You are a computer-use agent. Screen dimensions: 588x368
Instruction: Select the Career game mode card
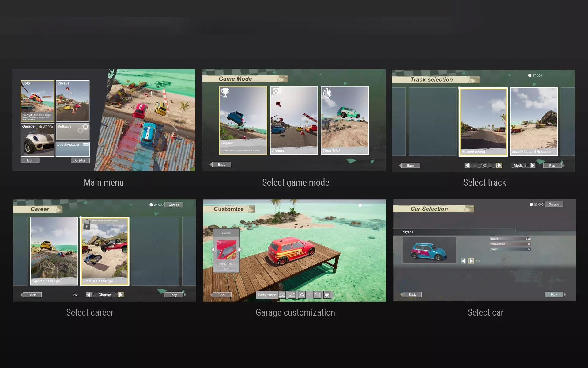pyautogui.click(x=243, y=120)
